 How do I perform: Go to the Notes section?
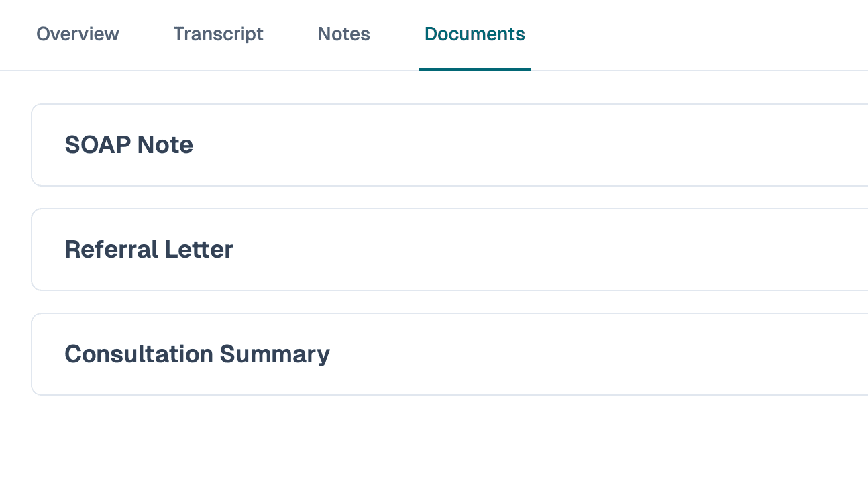[343, 34]
